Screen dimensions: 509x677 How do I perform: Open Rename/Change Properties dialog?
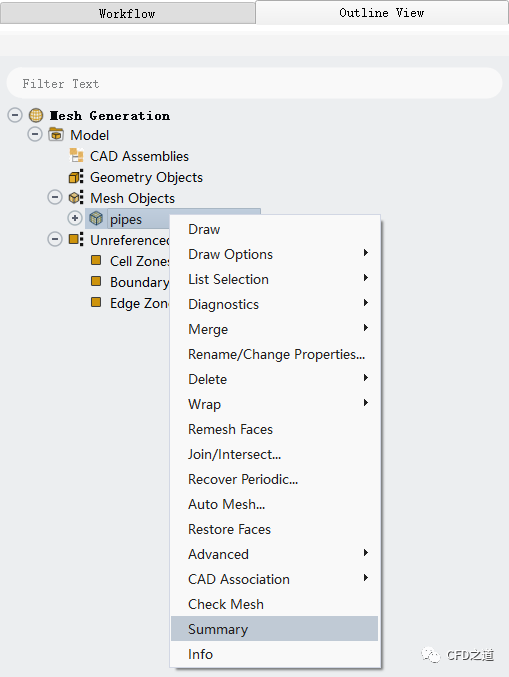pos(275,354)
